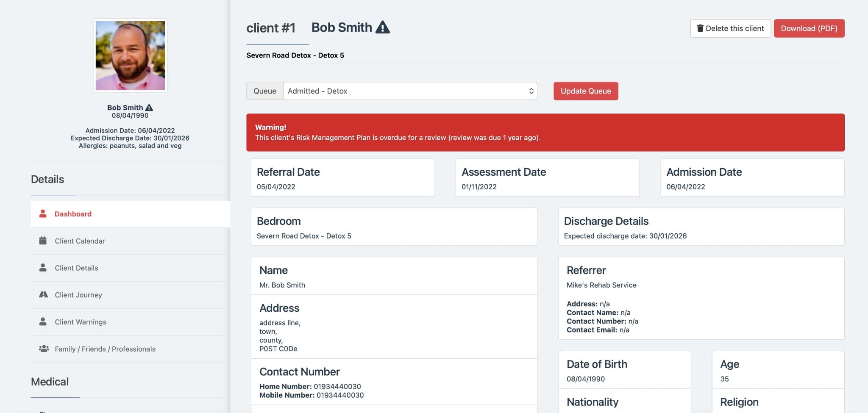The image size is (868, 413).
Task: Switch to the Client Warnings sidebar entry
Action: click(81, 322)
